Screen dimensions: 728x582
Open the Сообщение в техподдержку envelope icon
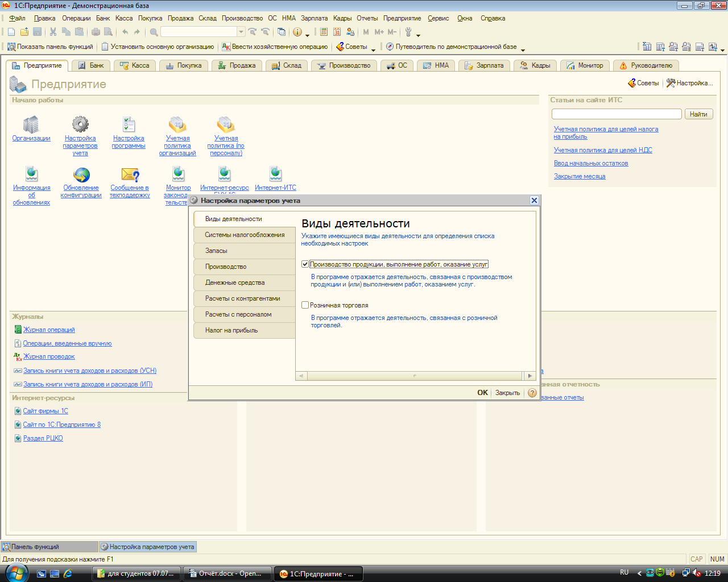(130, 174)
